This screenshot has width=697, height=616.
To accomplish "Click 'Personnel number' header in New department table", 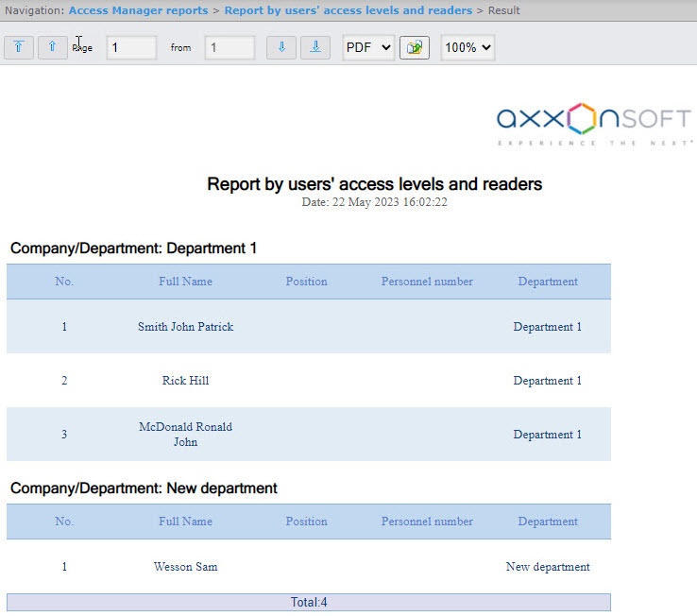I will click(x=427, y=522).
